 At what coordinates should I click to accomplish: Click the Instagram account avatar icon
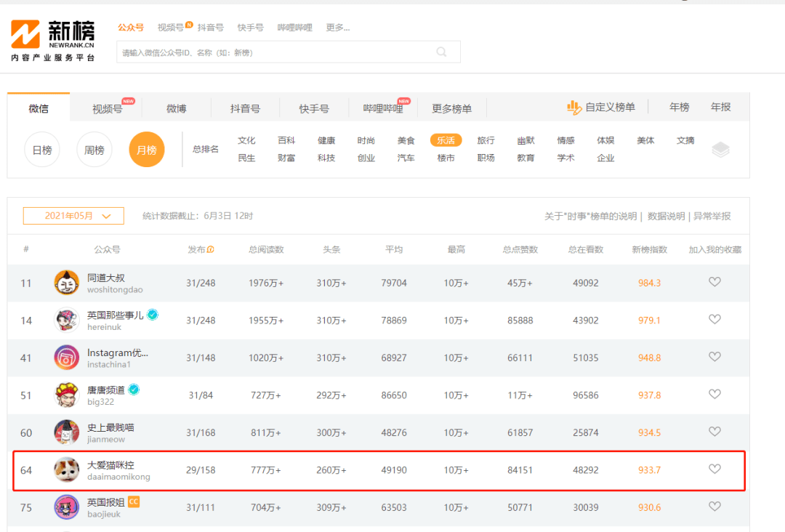[67, 358]
